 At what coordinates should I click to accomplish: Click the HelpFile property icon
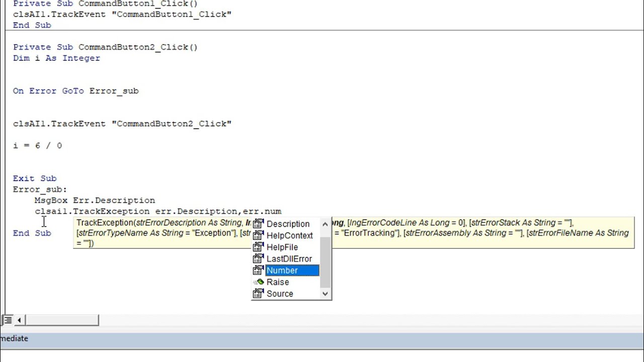pyautogui.click(x=258, y=247)
